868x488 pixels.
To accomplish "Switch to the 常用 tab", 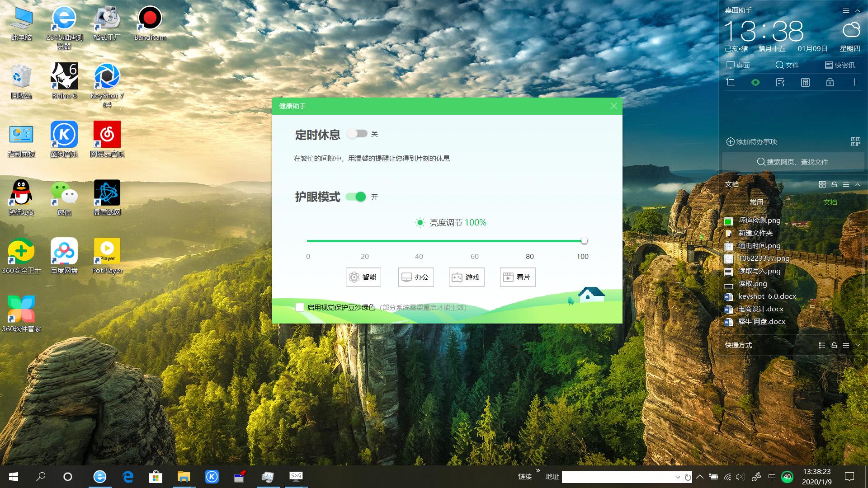I will [x=756, y=202].
